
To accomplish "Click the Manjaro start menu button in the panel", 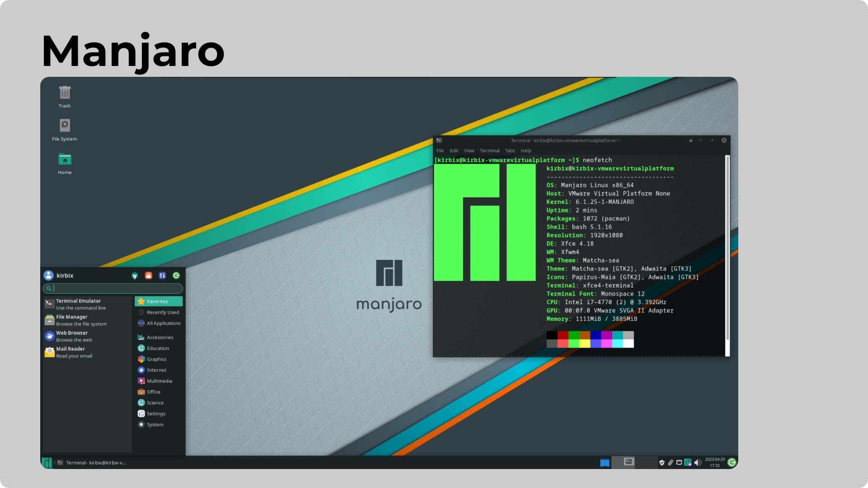I will point(47,463).
